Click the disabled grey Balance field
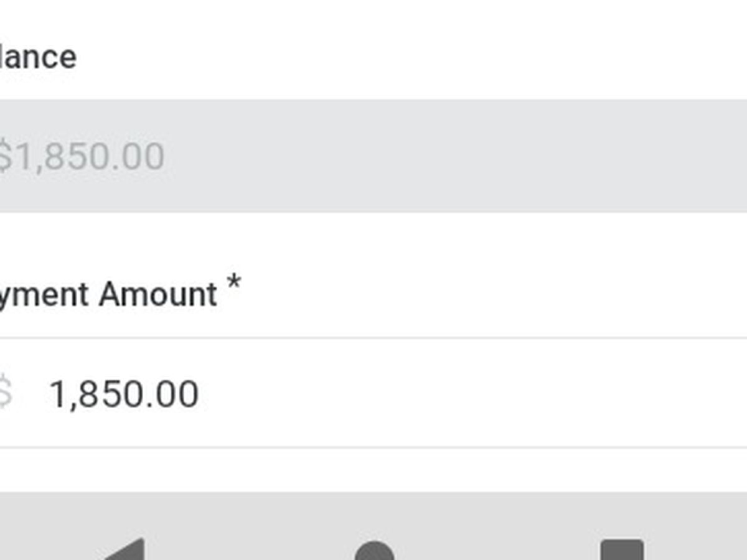Screen dimensions: 747x560 point(374,156)
